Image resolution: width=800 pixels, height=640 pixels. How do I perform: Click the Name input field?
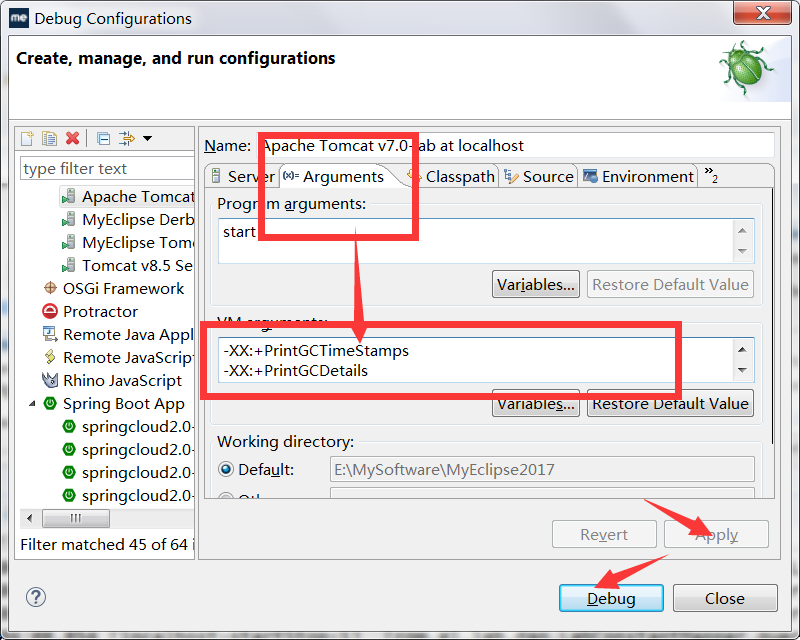[517, 146]
